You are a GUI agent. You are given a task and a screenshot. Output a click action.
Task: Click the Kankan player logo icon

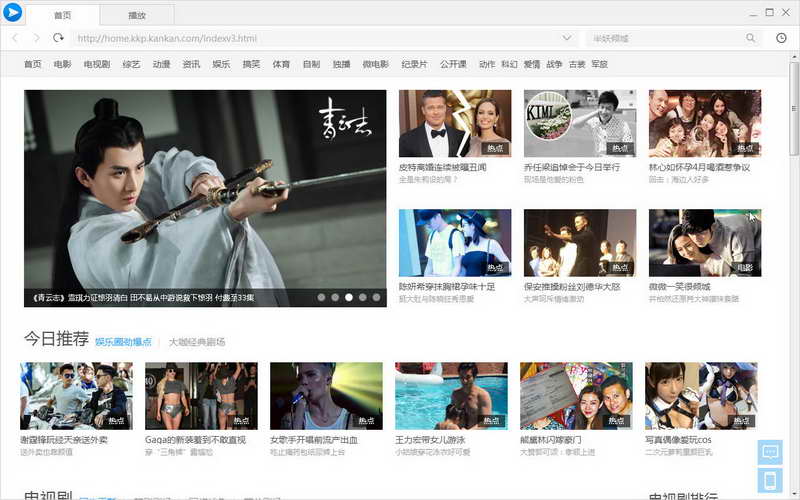click(x=13, y=13)
